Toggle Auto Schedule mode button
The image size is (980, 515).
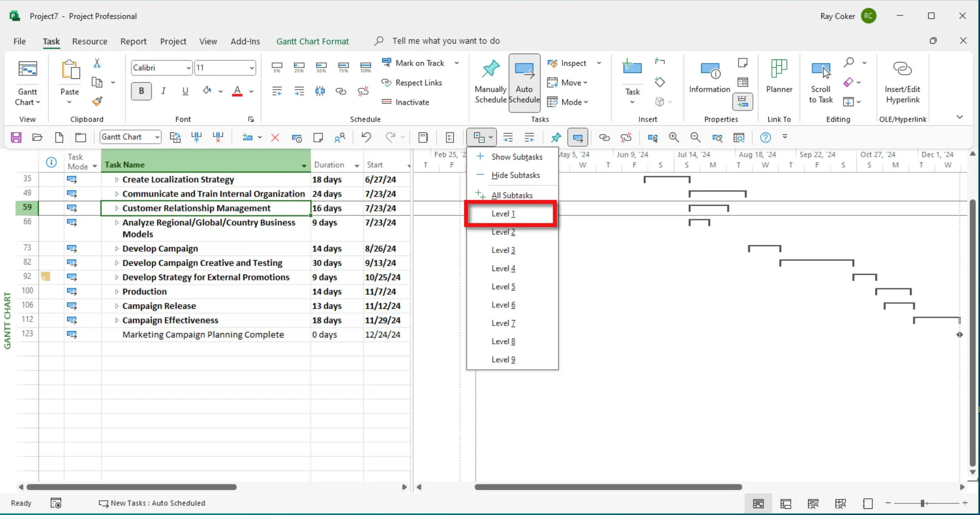click(x=524, y=83)
